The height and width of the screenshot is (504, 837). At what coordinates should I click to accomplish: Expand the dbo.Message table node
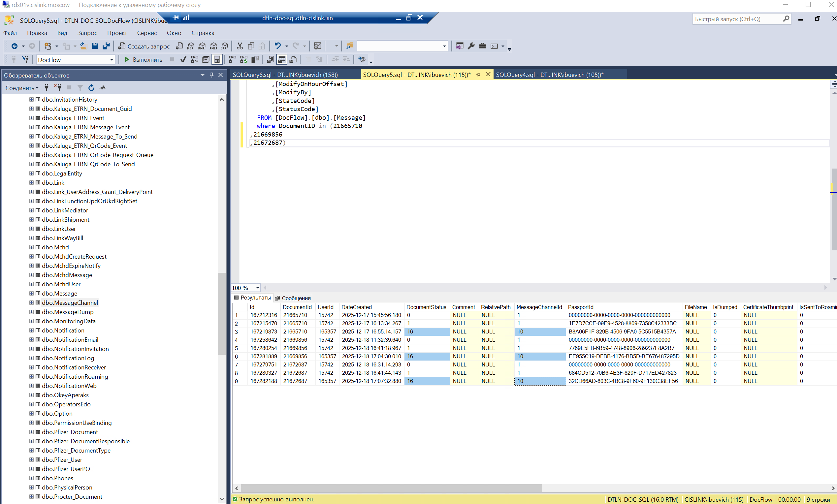pos(31,294)
